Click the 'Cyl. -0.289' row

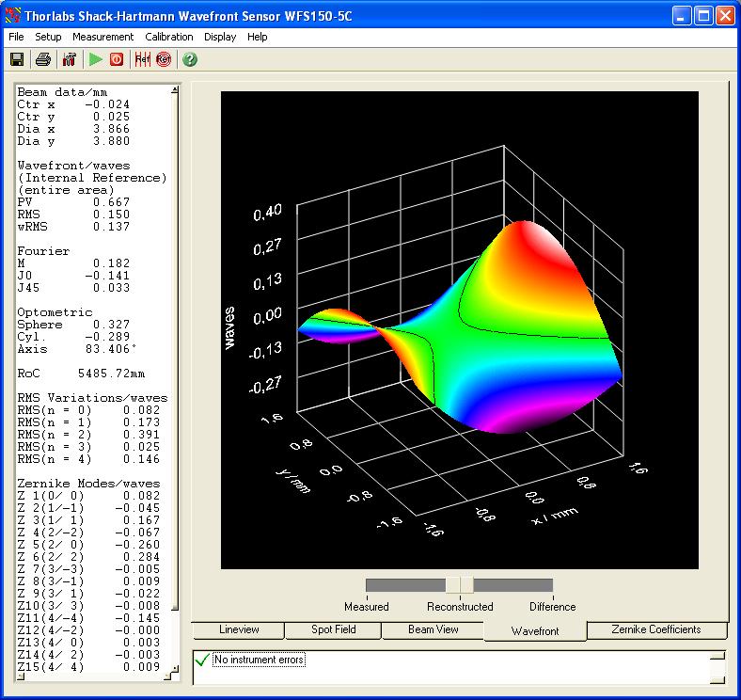(x=73, y=337)
